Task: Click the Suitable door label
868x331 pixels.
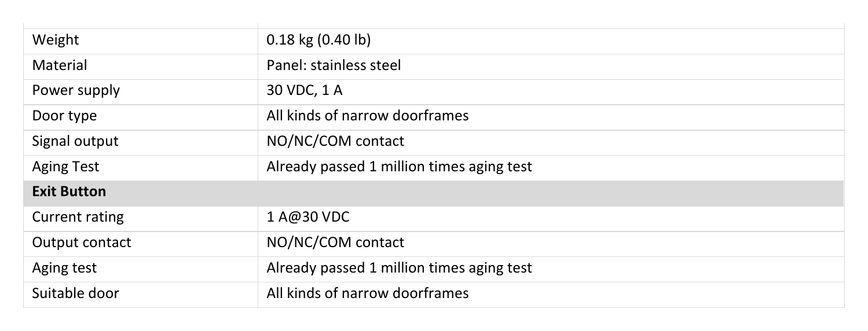Action: (75, 293)
